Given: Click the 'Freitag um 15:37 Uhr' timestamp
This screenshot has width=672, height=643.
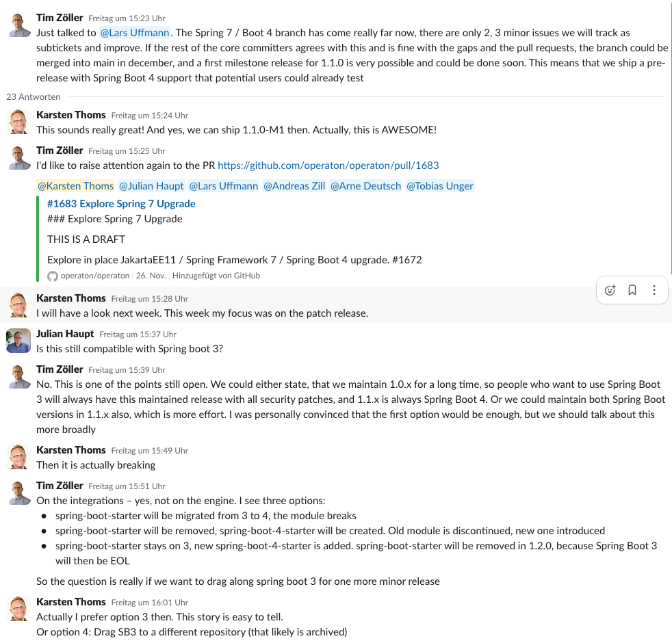Looking at the screenshot, I should click(138, 334).
